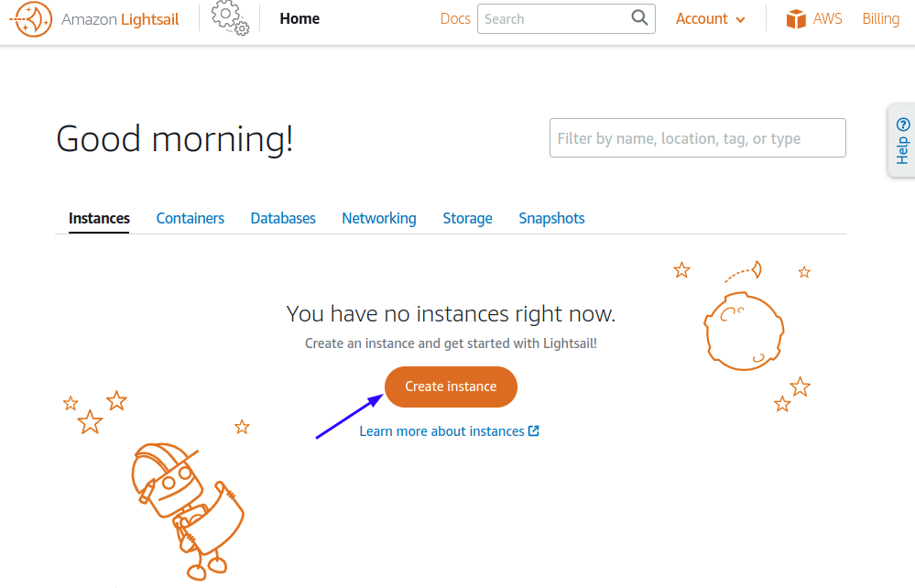Image resolution: width=915 pixels, height=588 pixels.
Task: Open the Billing link
Action: click(x=880, y=18)
